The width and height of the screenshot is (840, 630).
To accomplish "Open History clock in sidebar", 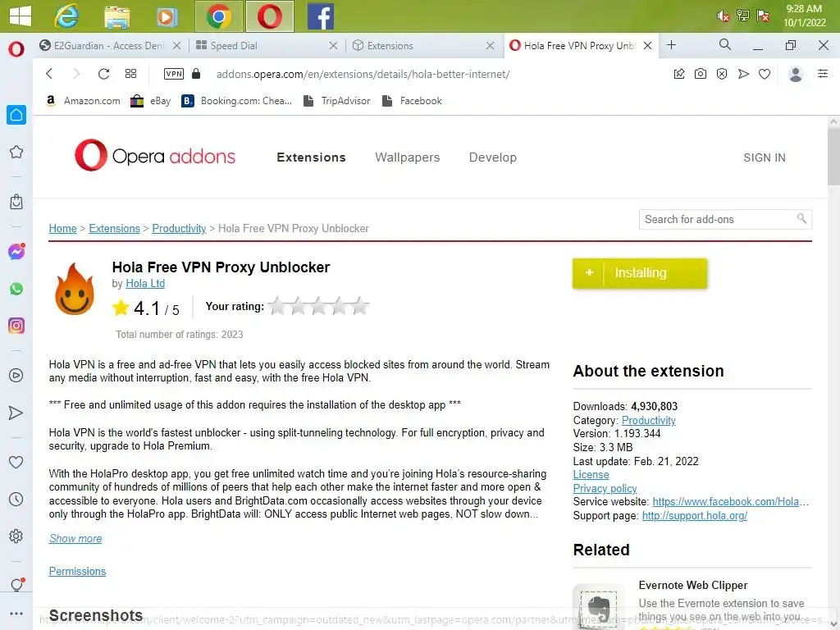I will click(x=16, y=500).
